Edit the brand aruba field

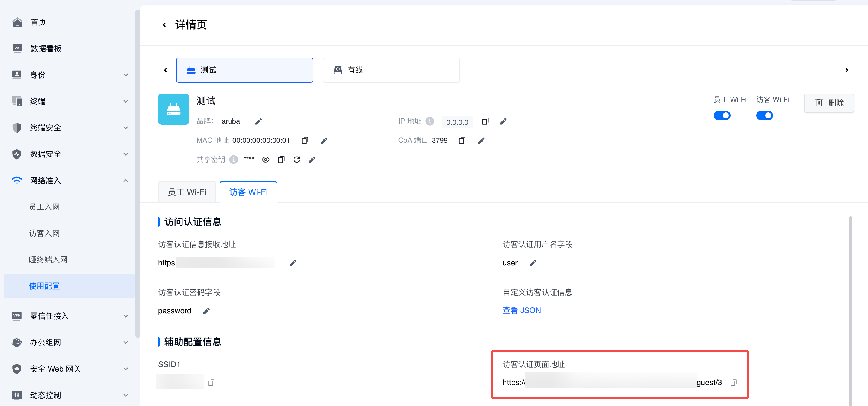(258, 121)
